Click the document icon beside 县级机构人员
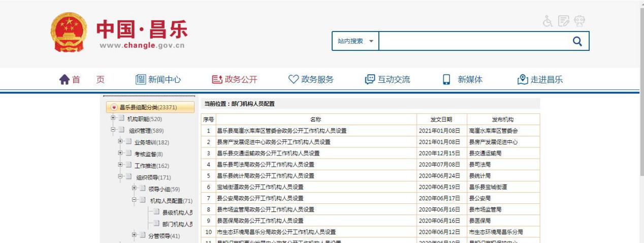 (156, 212)
